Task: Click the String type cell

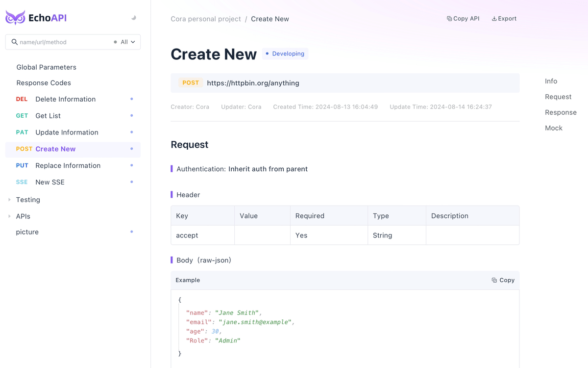Action: tap(396, 236)
